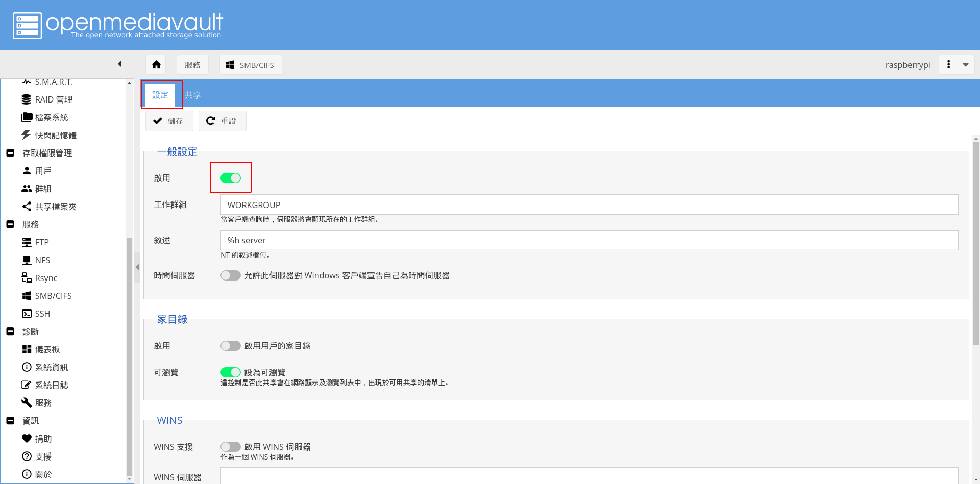Click the main panel vertical scrollbar
980x484 pixels.
point(976,245)
